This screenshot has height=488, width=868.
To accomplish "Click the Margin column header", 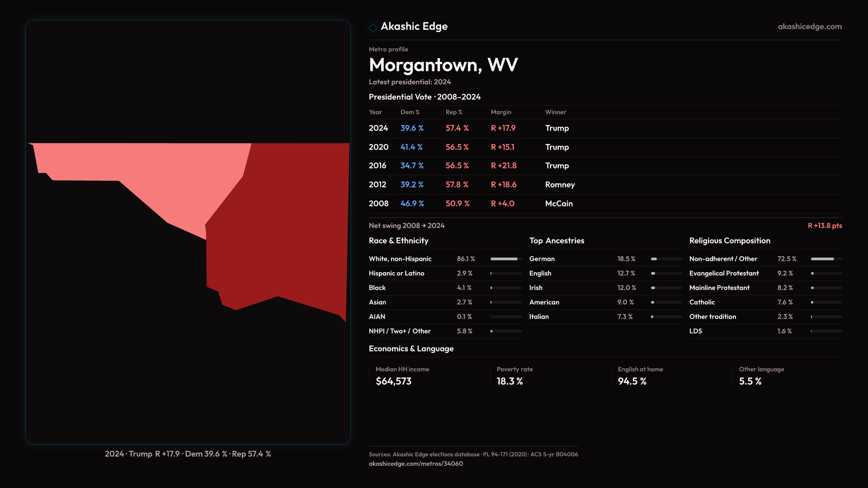I will (501, 112).
